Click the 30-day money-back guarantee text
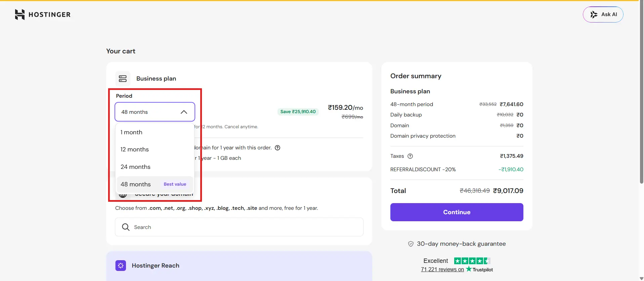The image size is (644, 281). click(461, 244)
